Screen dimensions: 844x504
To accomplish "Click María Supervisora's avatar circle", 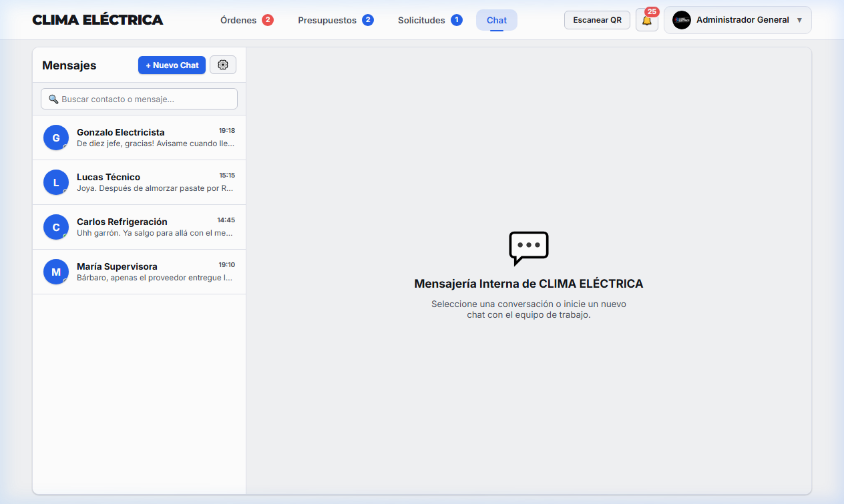I will pos(56,272).
